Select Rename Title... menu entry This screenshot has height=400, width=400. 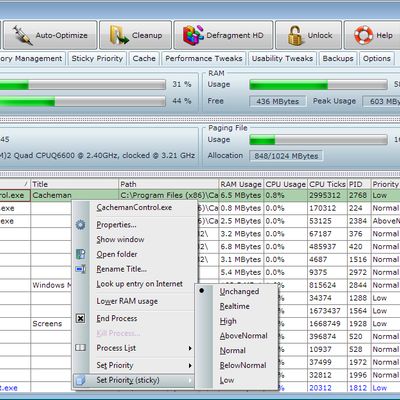pyautogui.click(x=135, y=269)
